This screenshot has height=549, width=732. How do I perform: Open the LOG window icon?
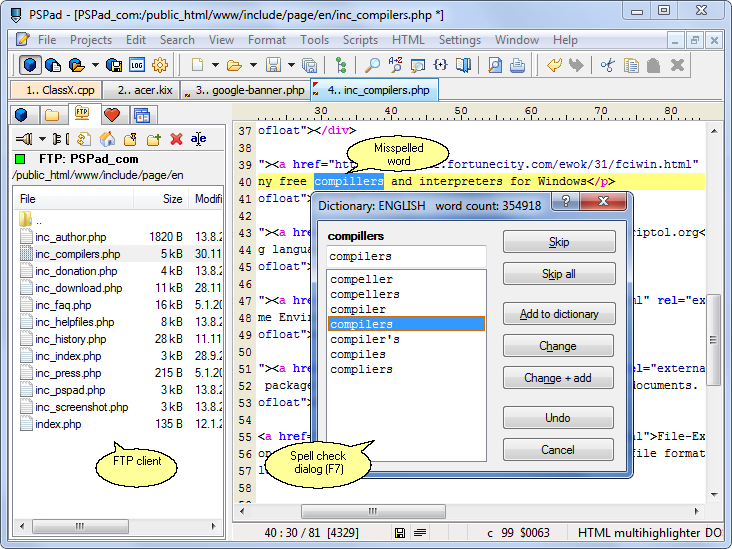pyautogui.click(x=137, y=65)
